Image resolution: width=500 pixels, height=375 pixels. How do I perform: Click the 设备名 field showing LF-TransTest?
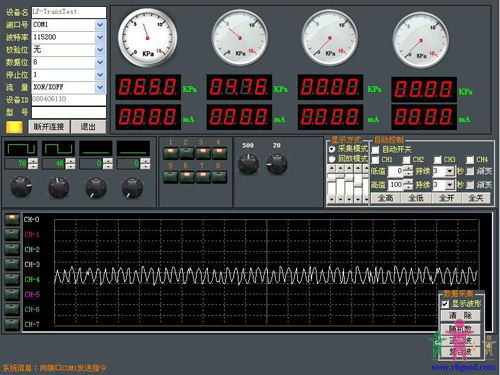pos(69,12)
